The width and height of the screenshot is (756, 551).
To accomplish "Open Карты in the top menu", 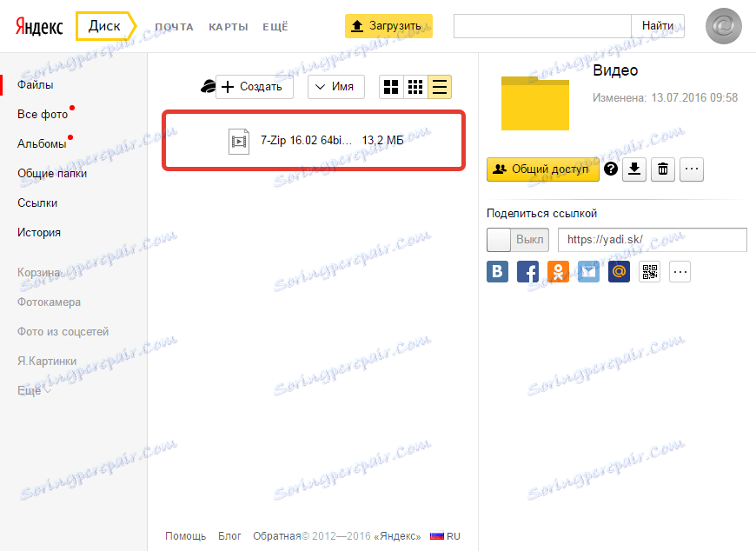I will click(x=228, y=27).
